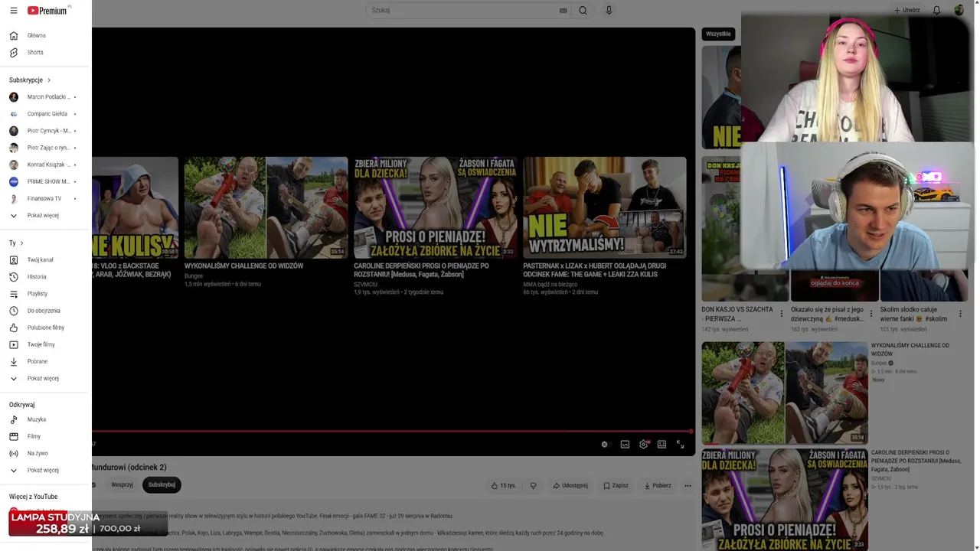
Task: Like the video with 15 tys.
Action: coord(503,485)
